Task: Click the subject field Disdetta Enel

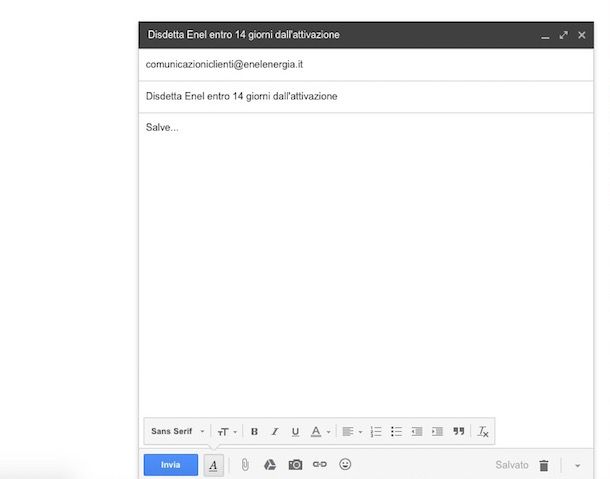Action: (366, 97)
